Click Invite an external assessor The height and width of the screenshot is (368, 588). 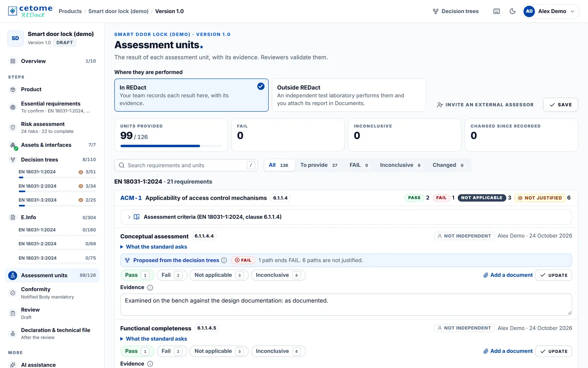[485, 105]
